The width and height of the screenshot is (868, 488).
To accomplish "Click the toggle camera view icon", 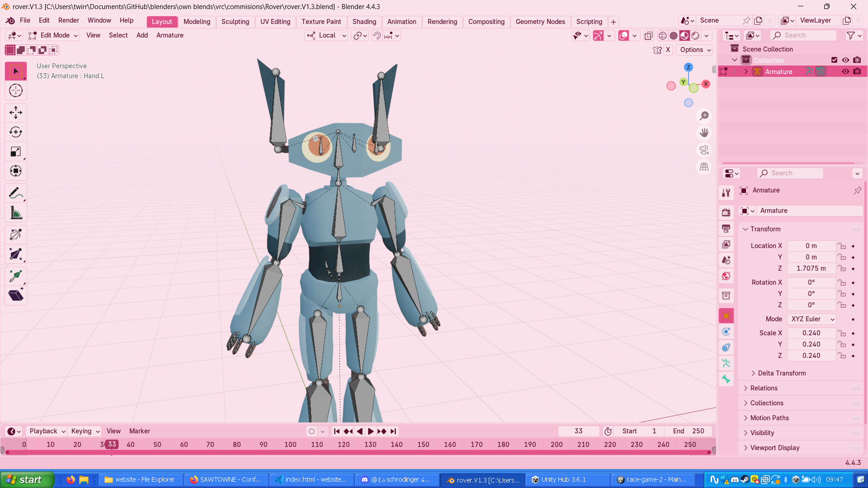I will point(704,150).
